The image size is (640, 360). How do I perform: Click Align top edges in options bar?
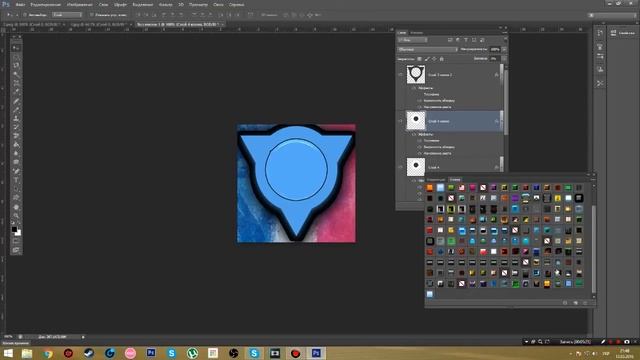pos(138,15)
